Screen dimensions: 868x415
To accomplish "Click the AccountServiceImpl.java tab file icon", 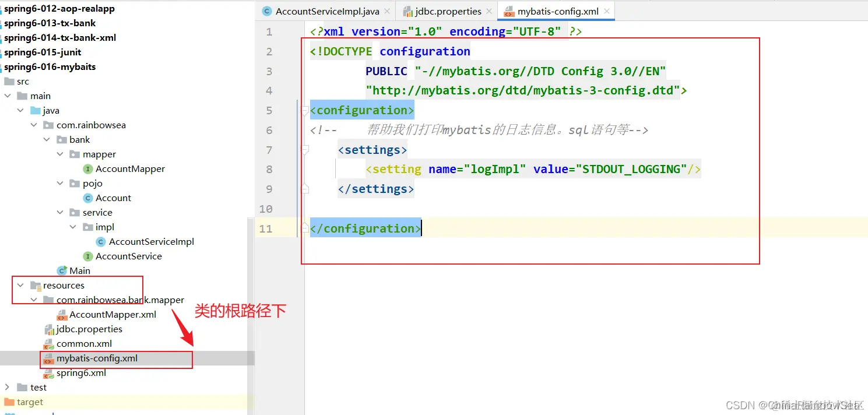I will point(267,11).
